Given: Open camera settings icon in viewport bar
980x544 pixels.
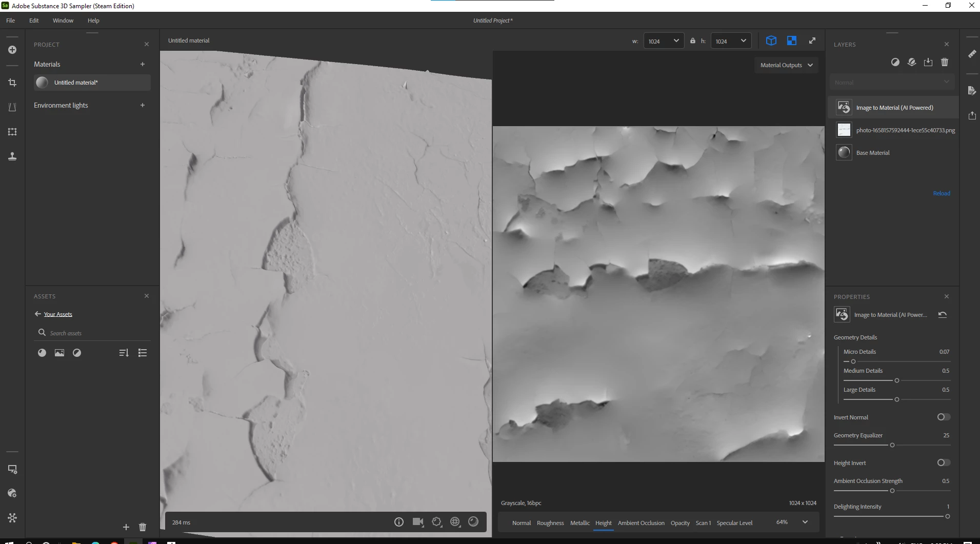Looking at the screenshot, I should pos(418,522).
